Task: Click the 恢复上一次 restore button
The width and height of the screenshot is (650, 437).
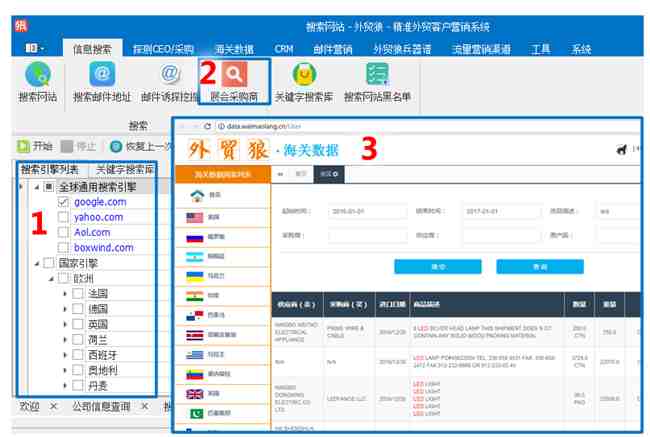Action: point(140,146)
